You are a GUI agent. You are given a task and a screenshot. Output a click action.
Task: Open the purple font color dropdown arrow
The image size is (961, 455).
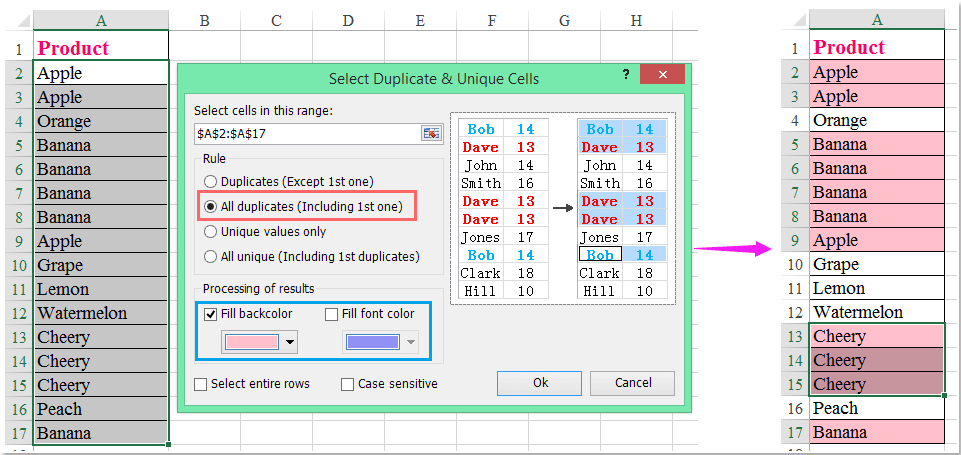[410, 342]
